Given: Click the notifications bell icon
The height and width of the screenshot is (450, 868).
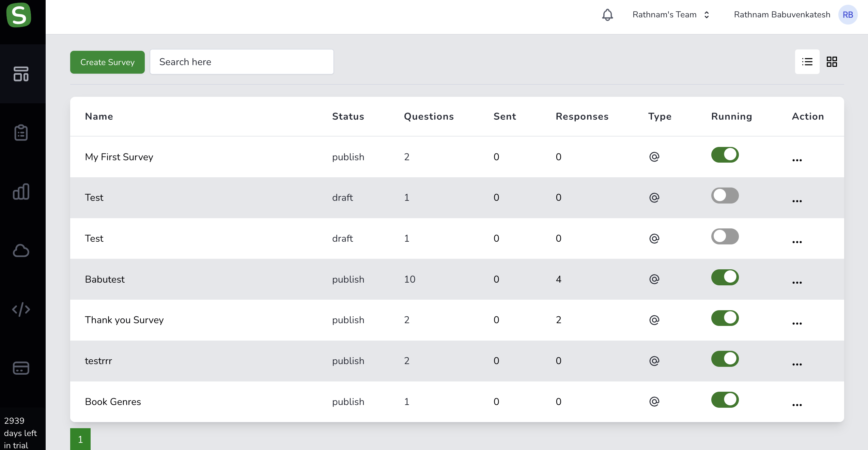Looking at the screenshot, I should pos(607,15).
